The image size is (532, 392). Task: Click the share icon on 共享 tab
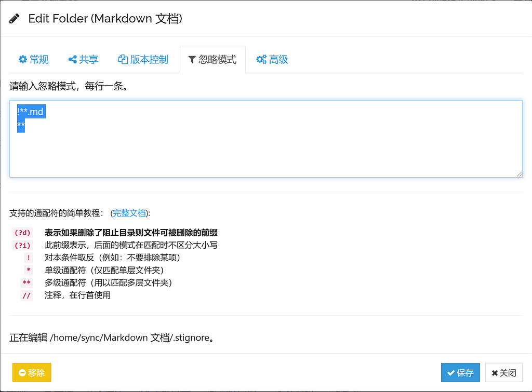click(x=73, y=60)
